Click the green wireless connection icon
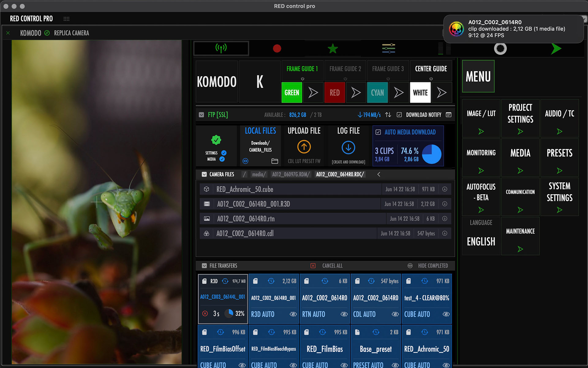 221,48
